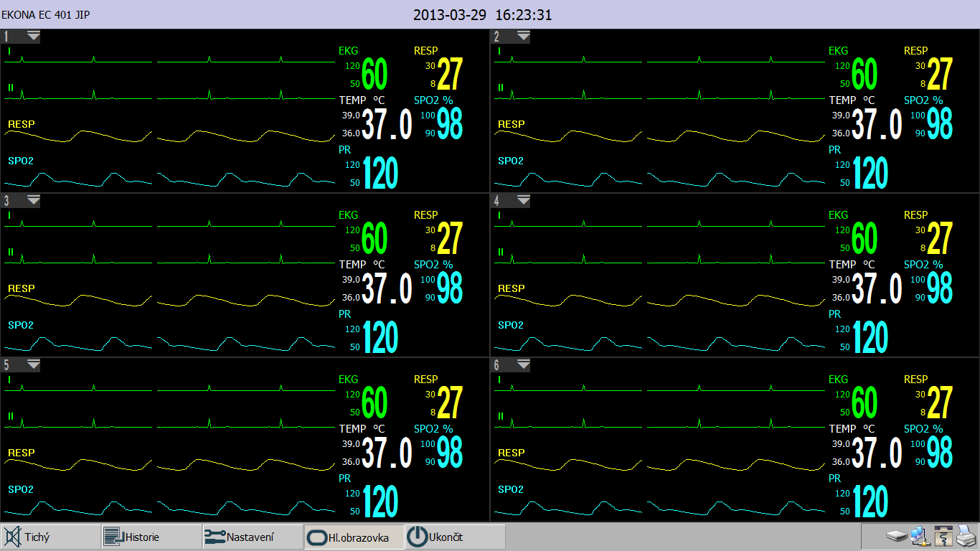This screenshot has height=551, width=980.
Task: Expand the bed 4 dropdown arrow
Action: pyautogui.click(x=524, y=200)
